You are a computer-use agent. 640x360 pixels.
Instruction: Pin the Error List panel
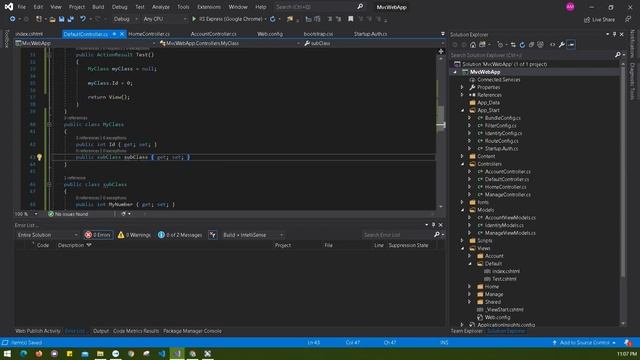point(433,225)
